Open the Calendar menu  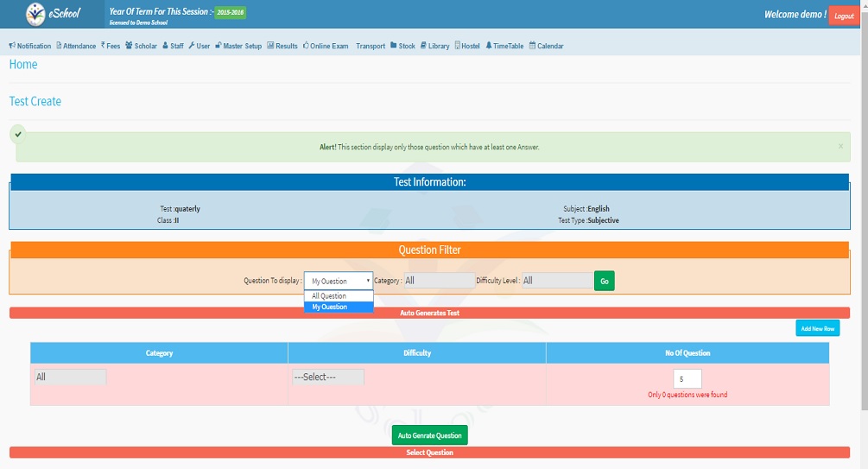tap(546, 46)
